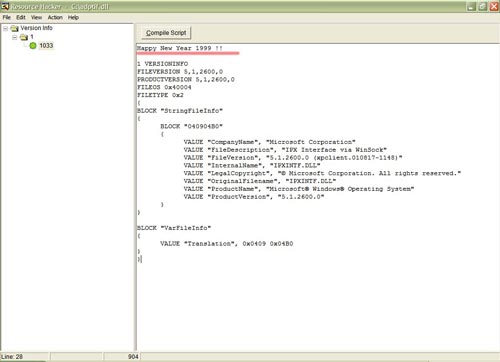Place cursor in Happy New Year line
Image resolution: width=500 pixels, height=362 pixels.
click(180, 48)
